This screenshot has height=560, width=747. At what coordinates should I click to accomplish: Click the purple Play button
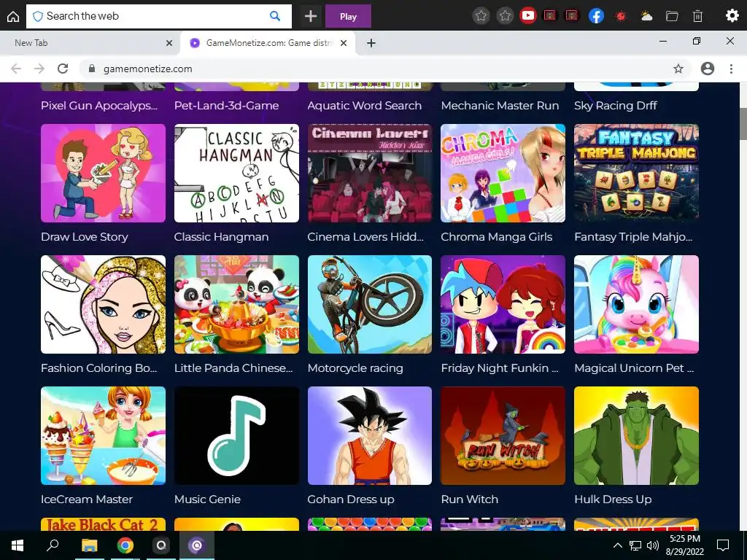348,16
